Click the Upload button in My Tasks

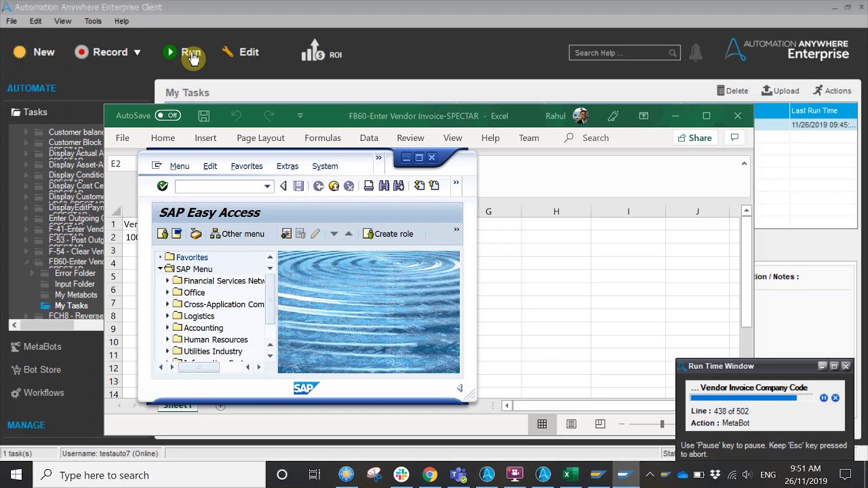[x=781, y=91]
